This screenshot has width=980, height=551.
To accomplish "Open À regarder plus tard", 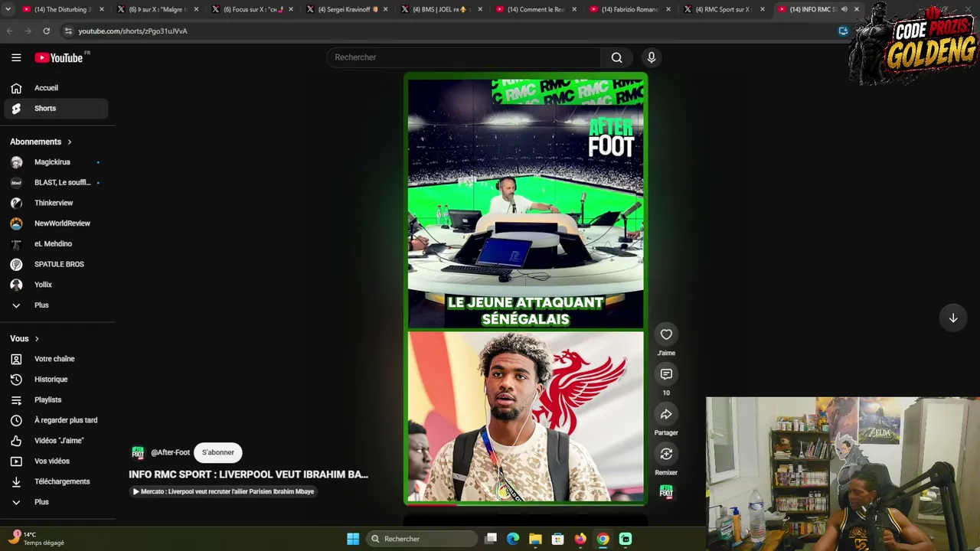I will point(56,420).
